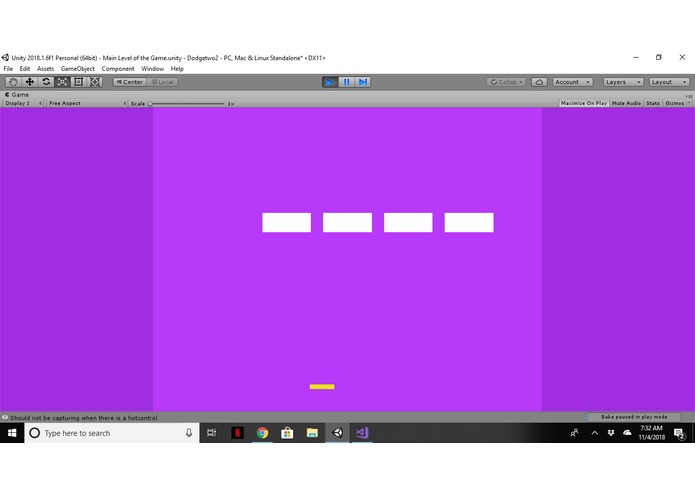Open the Action Center notifications
The image size is (695, 494).
[x=679, y=433]
